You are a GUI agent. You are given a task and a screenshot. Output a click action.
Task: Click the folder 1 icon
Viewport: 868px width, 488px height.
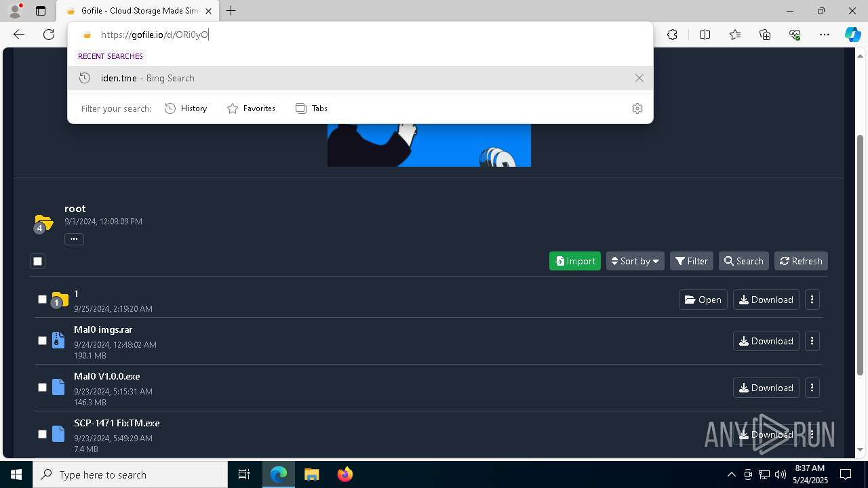60,300
